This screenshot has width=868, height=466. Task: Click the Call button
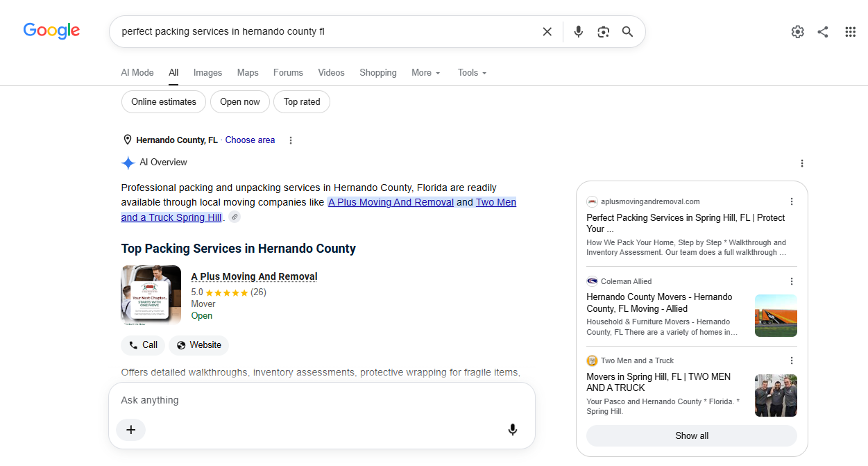coord(143,345)
